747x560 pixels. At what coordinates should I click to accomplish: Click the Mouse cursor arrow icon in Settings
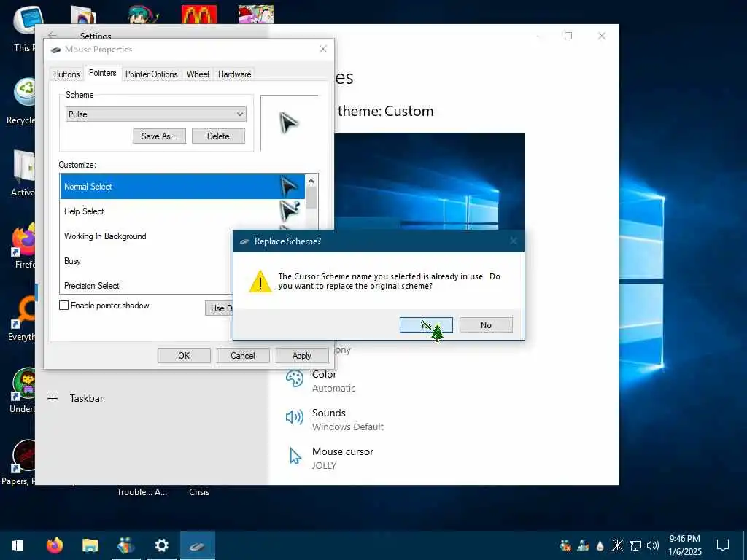tap(295, 456)
